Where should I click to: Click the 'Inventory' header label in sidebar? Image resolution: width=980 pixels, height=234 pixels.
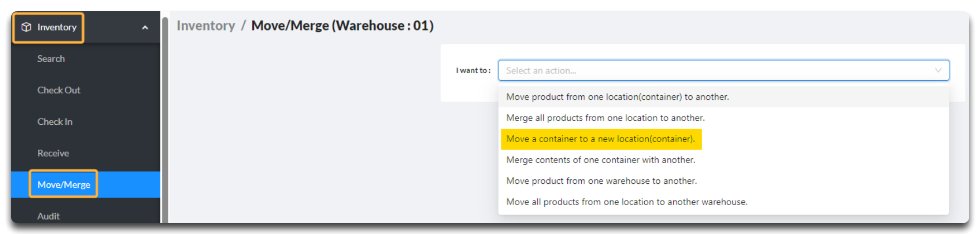57,27
